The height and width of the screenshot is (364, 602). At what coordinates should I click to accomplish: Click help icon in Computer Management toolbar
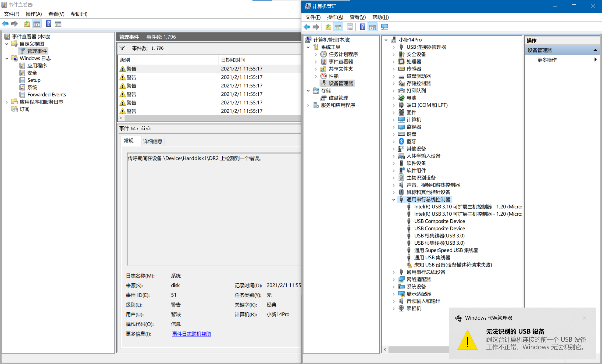coord(362,27)
